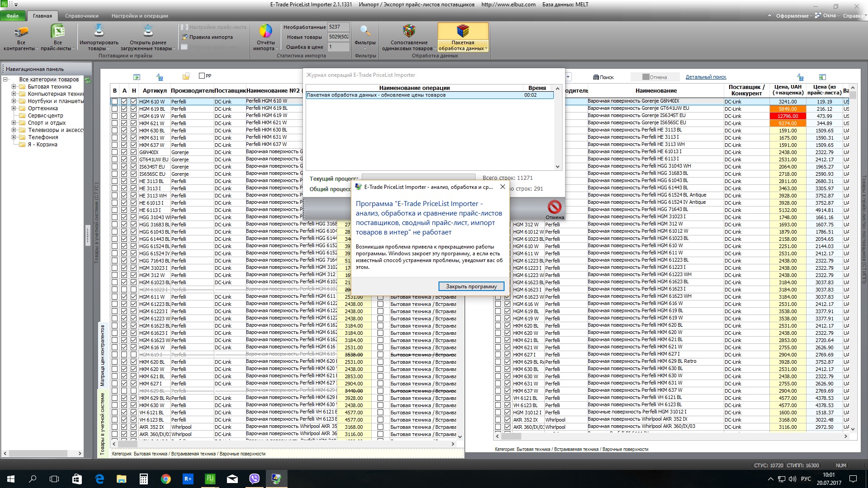This screenshot has height=488, width=868.
Task: Click the orange 9274.00 price cell
Action: 788,123
